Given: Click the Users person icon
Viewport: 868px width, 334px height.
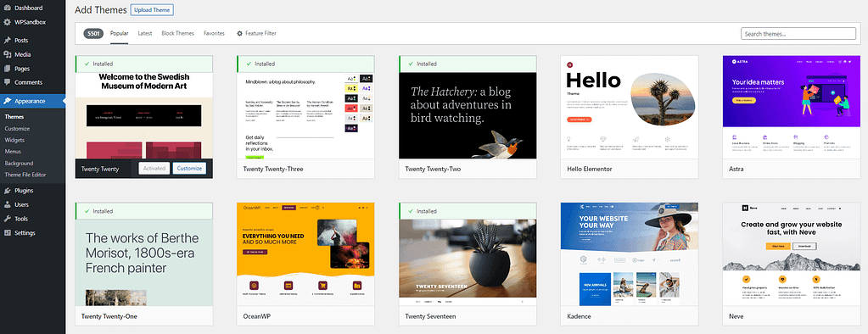Looking at the screenshot, I should click(x=7, y=204).
